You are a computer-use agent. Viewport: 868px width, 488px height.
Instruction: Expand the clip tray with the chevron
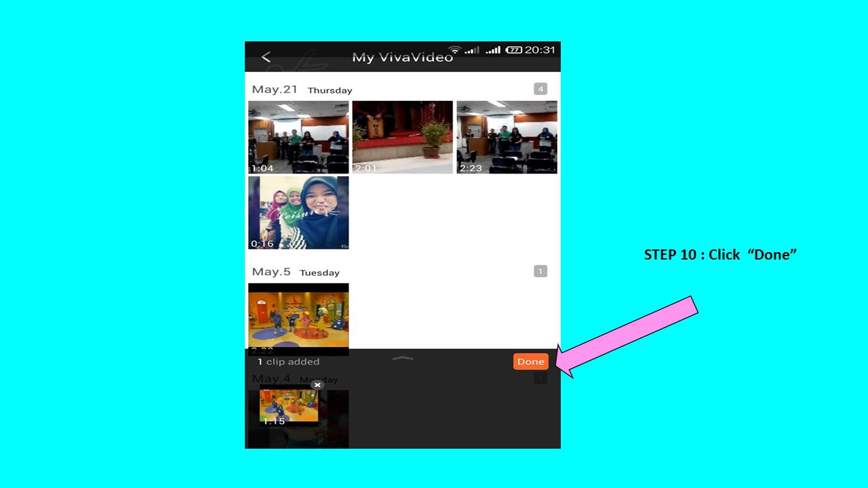tap(403, 358)
